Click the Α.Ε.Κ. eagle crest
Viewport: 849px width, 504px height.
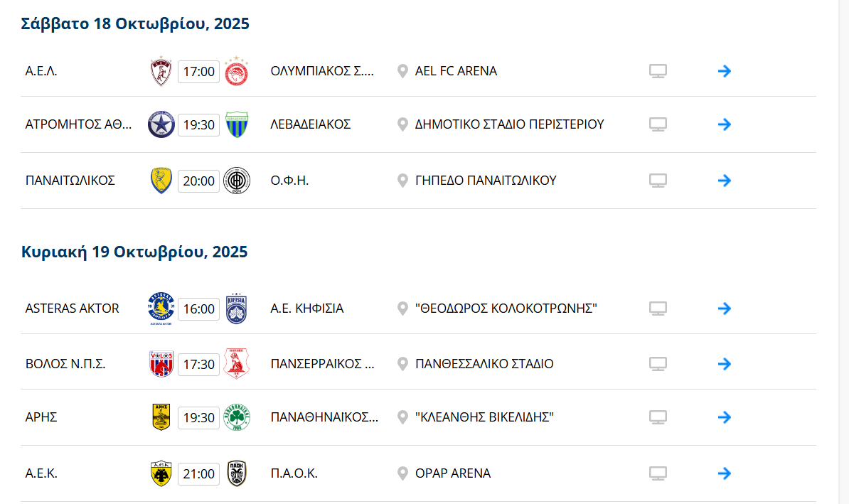pyautogui.click(x=161, y=473)
